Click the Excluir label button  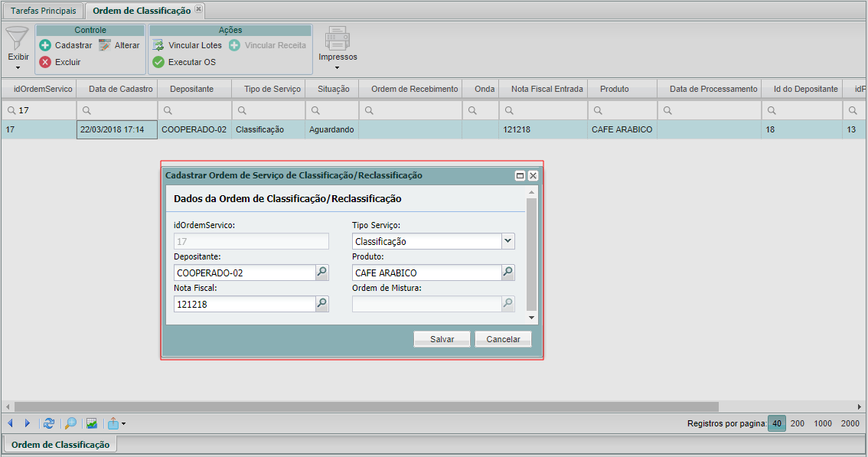tap(67, 62)
